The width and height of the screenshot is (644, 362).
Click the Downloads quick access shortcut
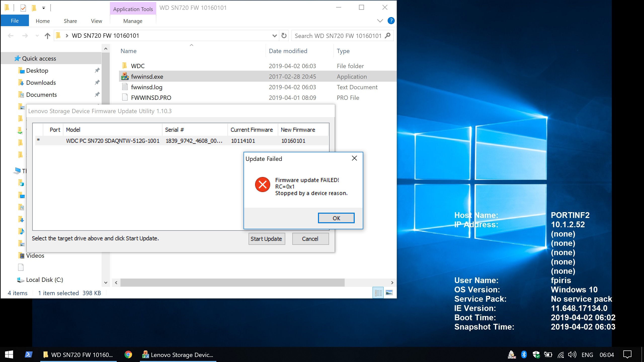(41, 82)
